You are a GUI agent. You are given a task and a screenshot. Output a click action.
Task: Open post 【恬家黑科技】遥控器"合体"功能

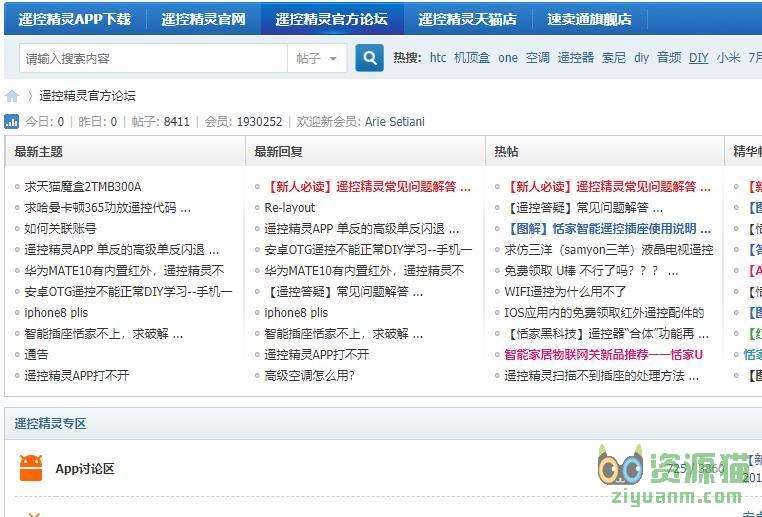[607, 333]
